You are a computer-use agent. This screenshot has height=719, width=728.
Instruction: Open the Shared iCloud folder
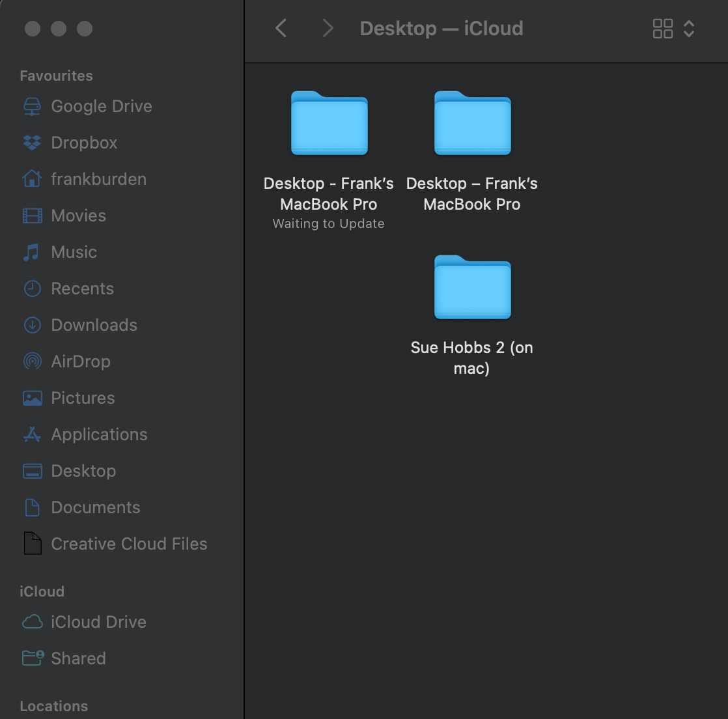click(x=78, y=658)
